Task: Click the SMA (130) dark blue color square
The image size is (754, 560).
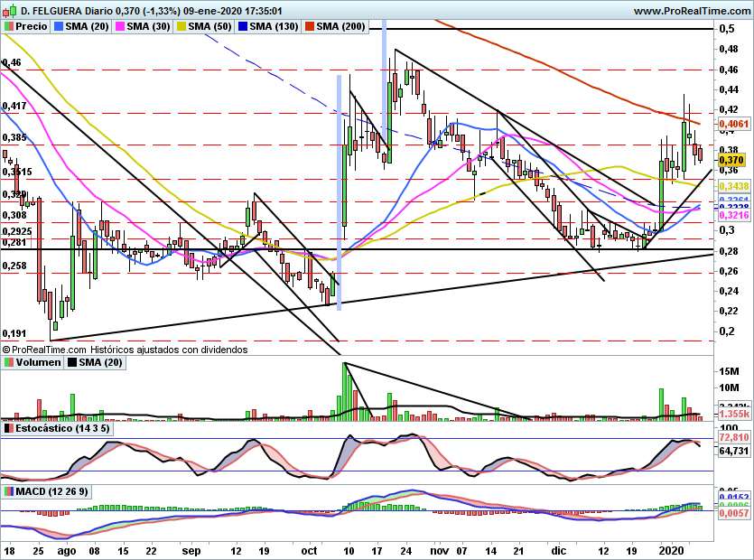Action: (241, 27)
